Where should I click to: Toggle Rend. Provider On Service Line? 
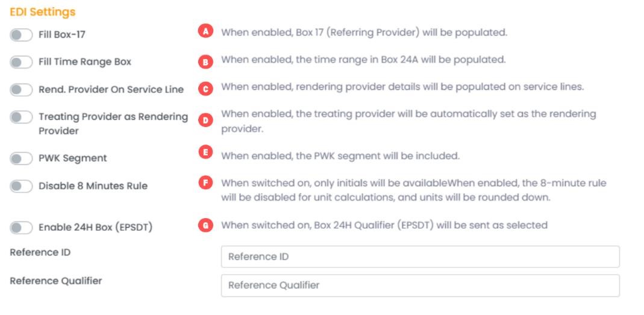click(21, 90)
